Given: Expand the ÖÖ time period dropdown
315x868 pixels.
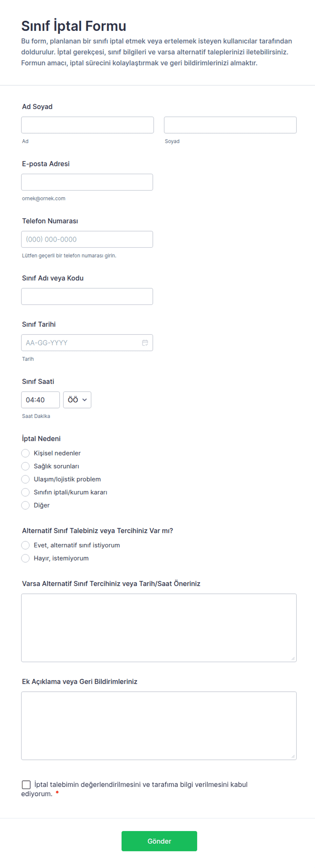Looking at the screenshot, I should click(77, 400).
